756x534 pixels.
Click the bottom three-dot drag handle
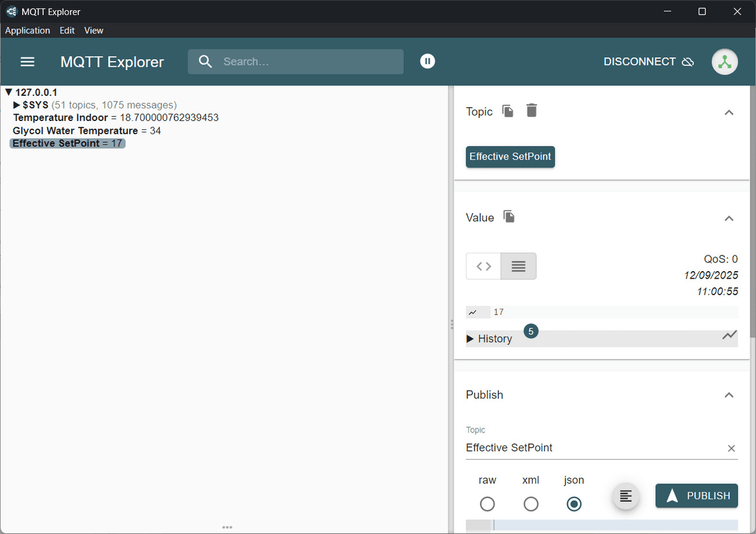click(x=227, y=527)
